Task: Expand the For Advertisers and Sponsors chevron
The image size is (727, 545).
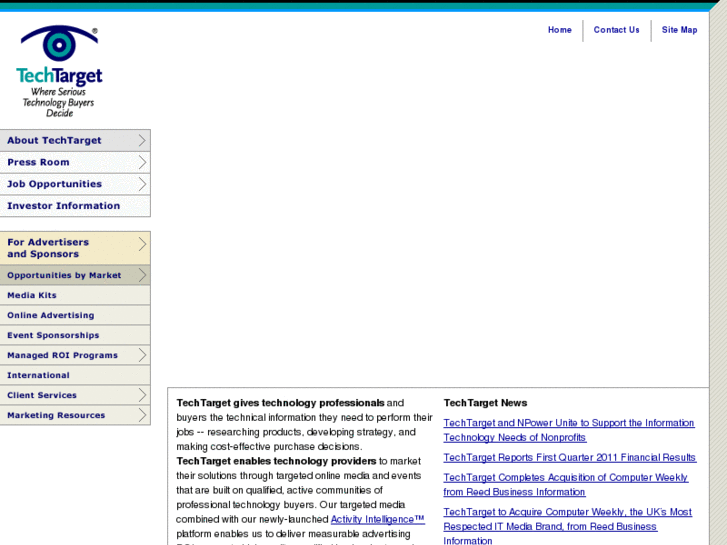Action: (x=142, y=244)
